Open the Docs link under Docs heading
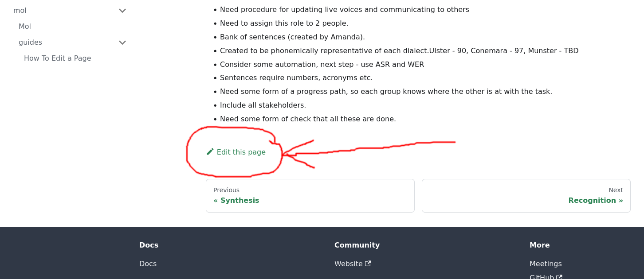The image size is (644, 279). tap(148, 263)
